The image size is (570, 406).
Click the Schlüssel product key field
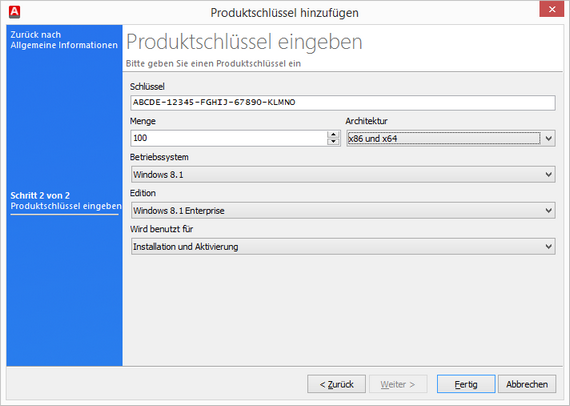[342, 102]
